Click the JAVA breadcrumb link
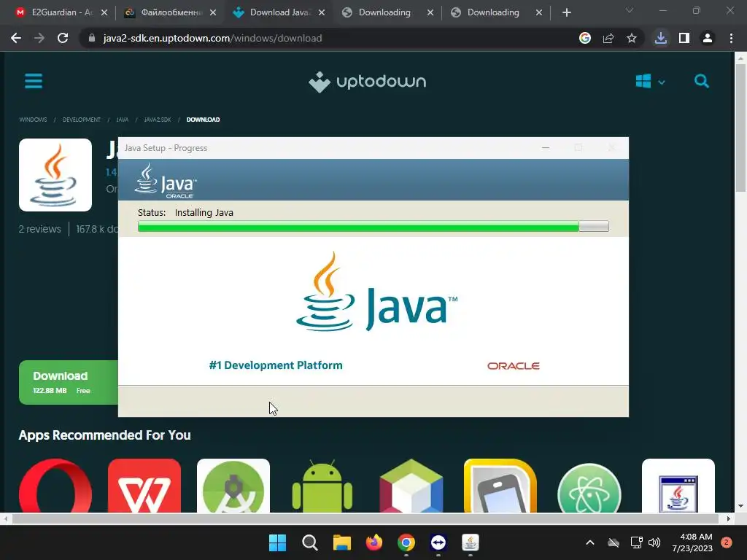Image resolution: width=747 pixels, height=560 pixels. (122, 120)
